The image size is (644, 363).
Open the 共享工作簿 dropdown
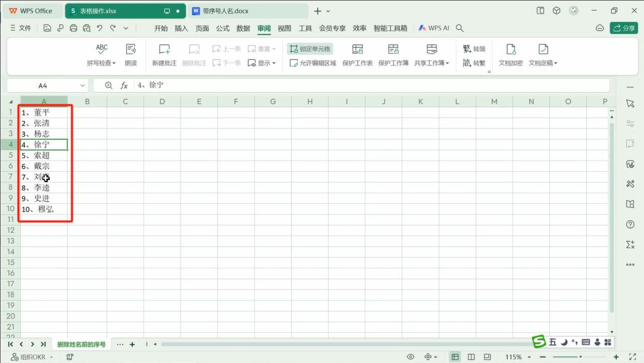432,63
